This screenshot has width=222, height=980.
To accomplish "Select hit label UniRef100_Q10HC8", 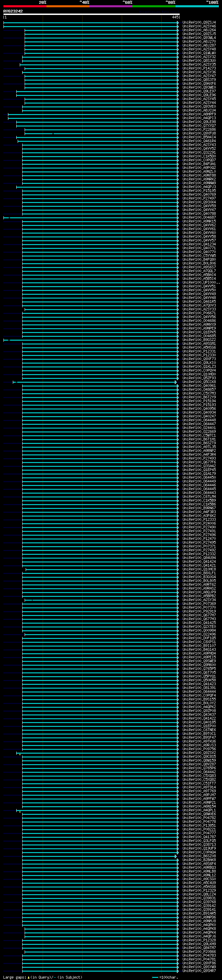I will coord(199,569).
